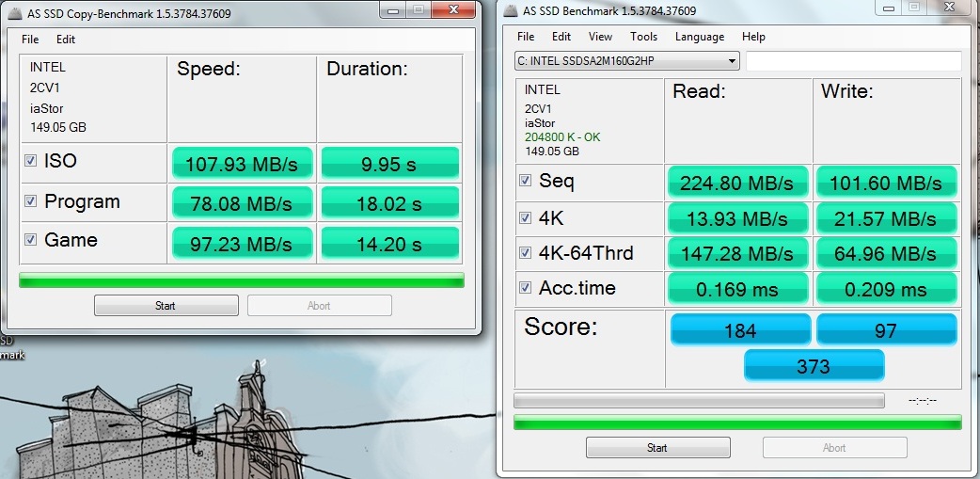Viewport: 980px width, 479px height.
Task: Click the gray progress bar beside the timer
Action: [x=699, y=400]
